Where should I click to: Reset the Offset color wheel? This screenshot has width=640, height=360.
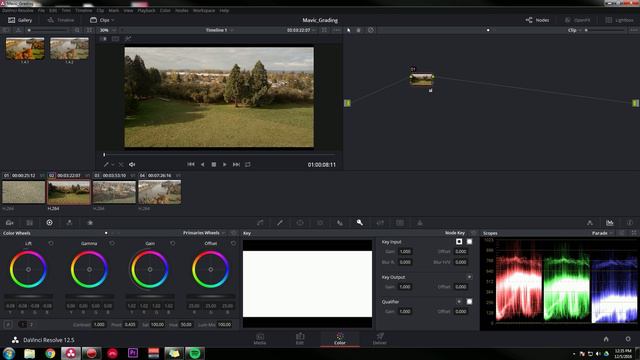click(x=233, y=243)
